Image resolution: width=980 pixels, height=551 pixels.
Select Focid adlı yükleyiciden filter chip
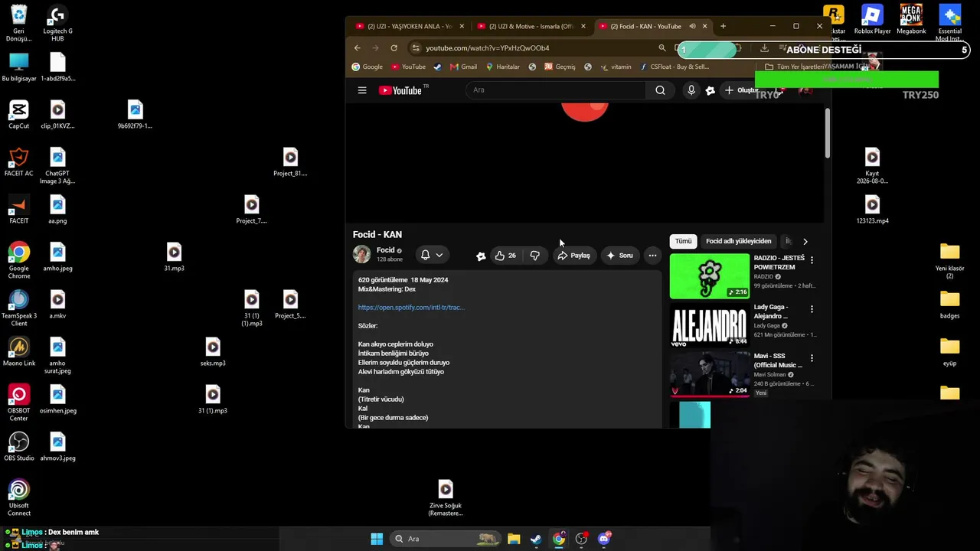(739, 241)
